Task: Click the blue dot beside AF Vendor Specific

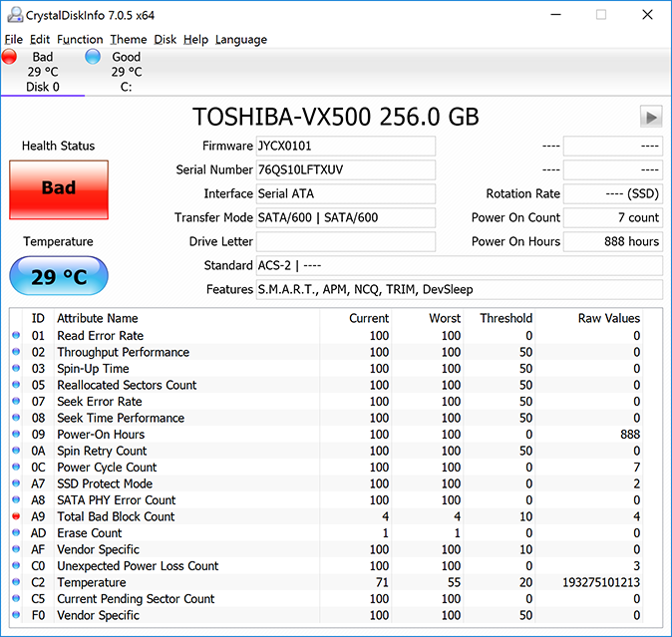Action: [16, 549]
